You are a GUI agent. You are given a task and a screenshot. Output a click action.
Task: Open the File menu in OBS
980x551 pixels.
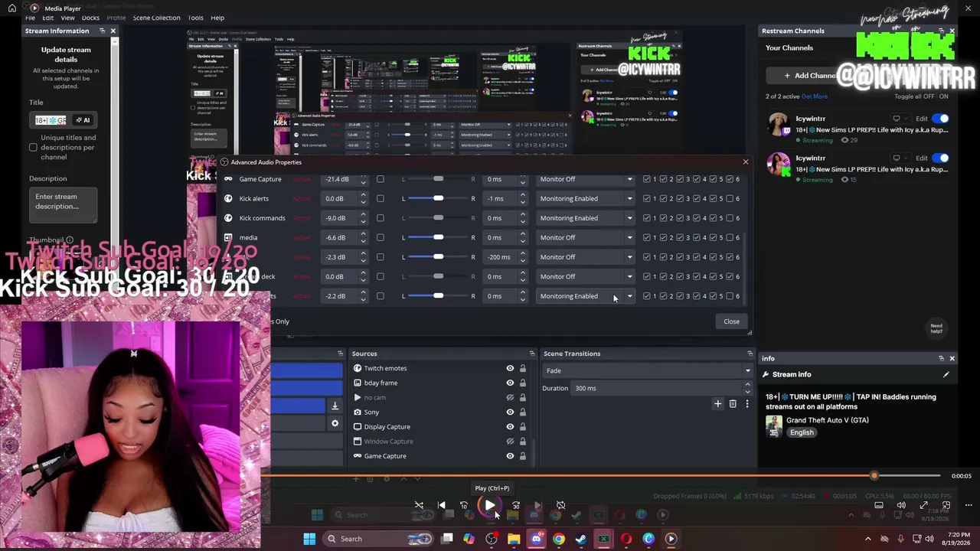pos(30,18)
